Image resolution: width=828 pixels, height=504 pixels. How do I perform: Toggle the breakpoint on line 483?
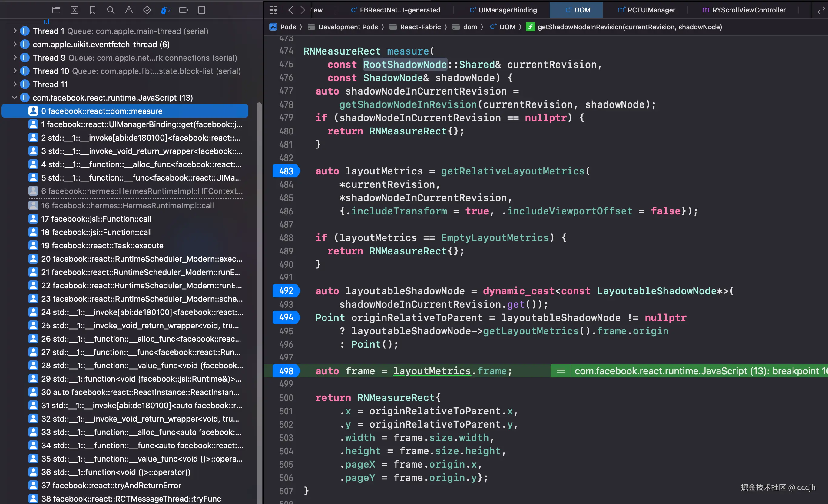[286, 171]
